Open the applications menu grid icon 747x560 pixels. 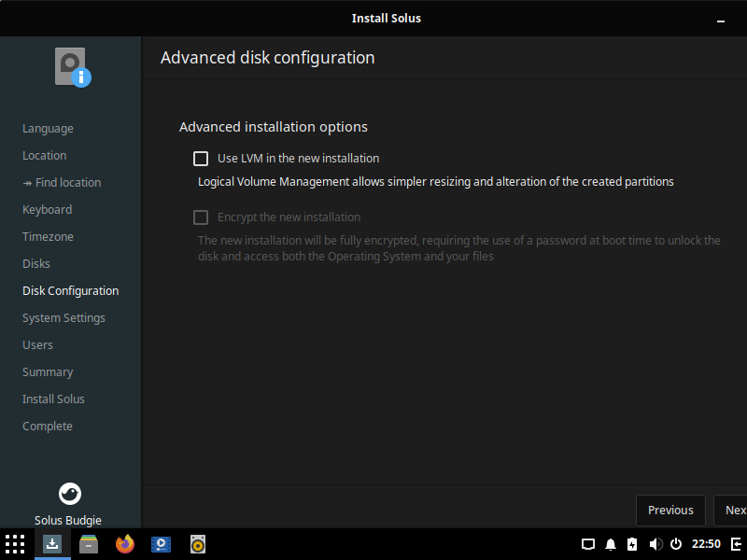click(15, 544)
